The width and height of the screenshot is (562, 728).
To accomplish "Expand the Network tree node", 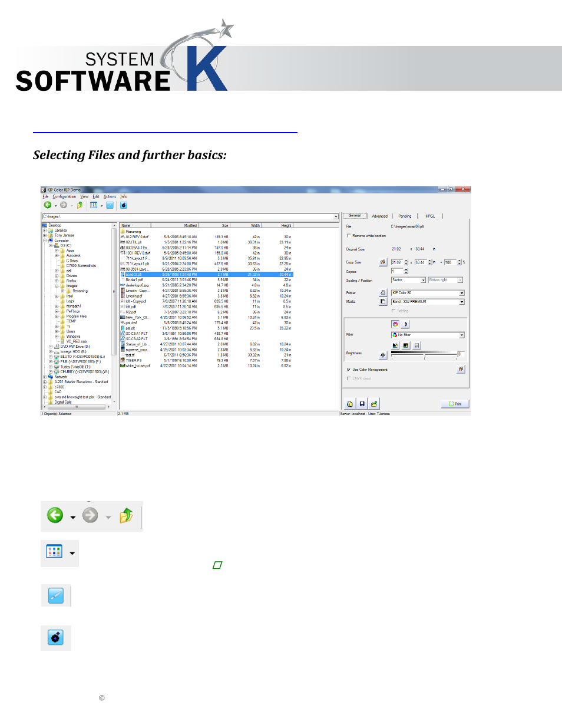I will (45, 377).
